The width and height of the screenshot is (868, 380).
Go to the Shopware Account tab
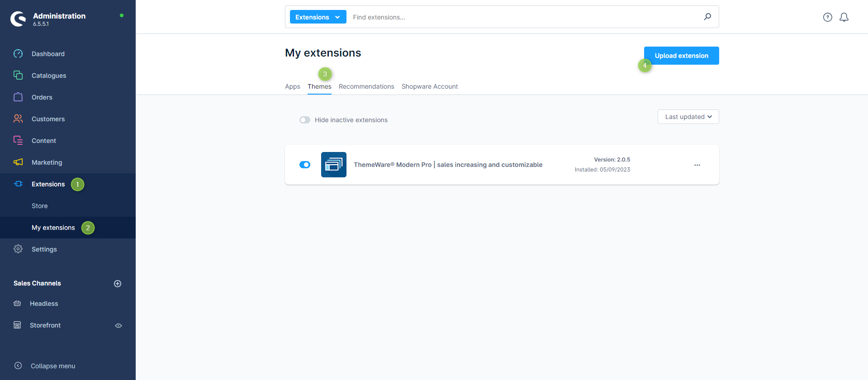tap(430, 86)
